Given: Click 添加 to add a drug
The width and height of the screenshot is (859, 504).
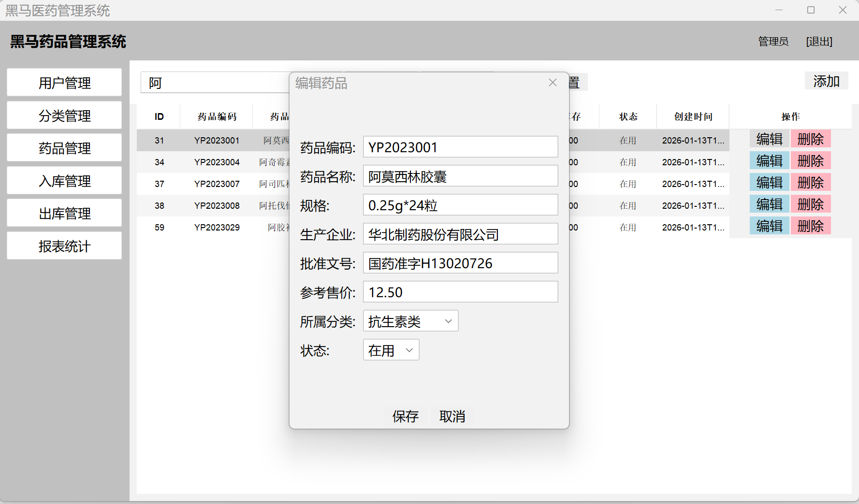Looking at the screenshot, I should pos(826,81).
